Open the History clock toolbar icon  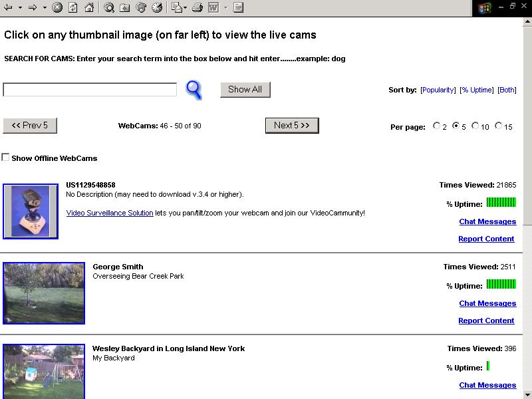coord(157,8)
